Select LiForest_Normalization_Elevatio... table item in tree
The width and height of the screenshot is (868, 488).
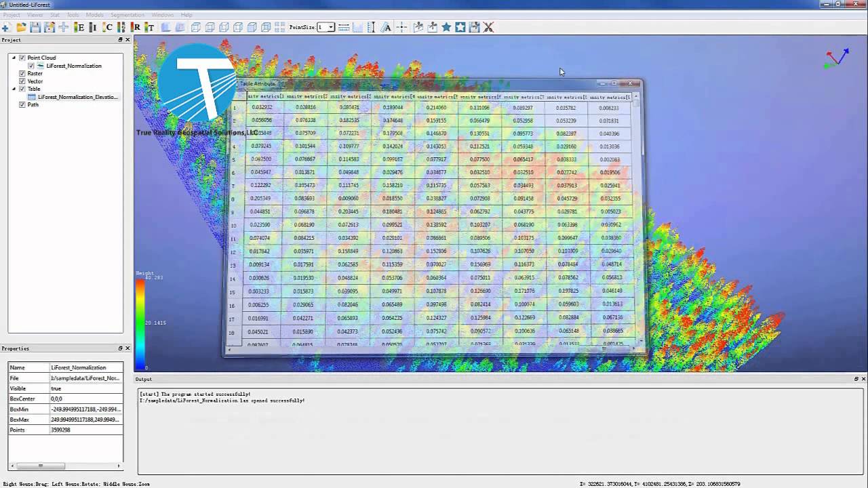[77, 97]
